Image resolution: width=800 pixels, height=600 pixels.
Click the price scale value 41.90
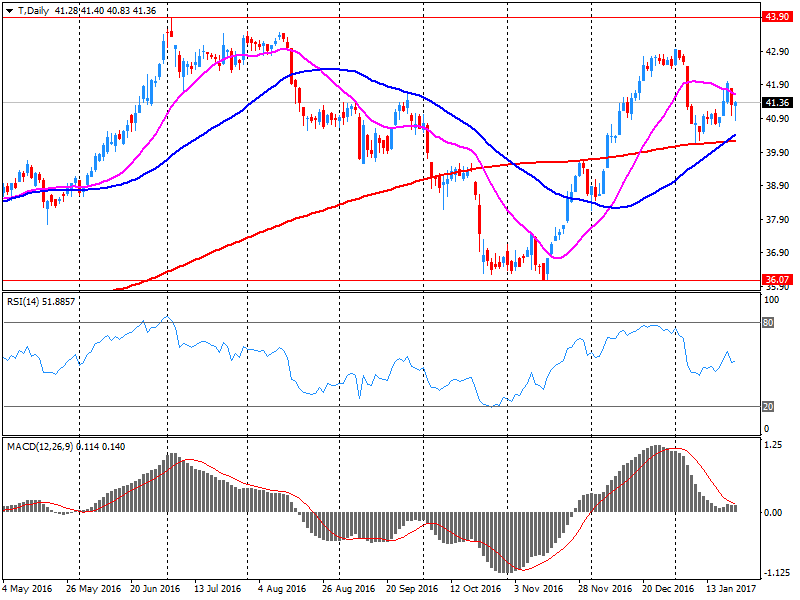(777, 85)
